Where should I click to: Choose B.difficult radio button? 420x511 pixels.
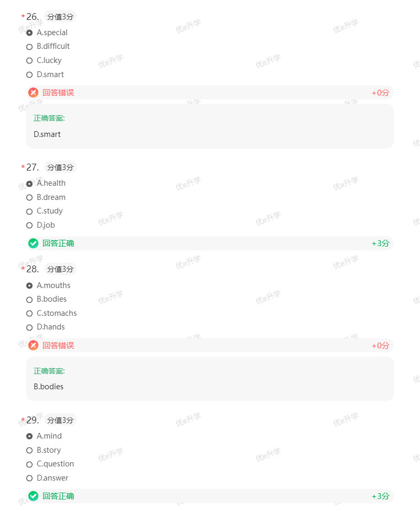(x=29, y=47)
